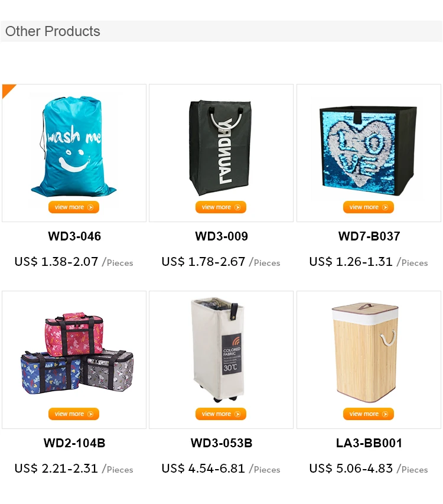This screenshot has width=443, height=504.
Task: Open the stacked cooler bags image
Action: click(x=77, y=353)
